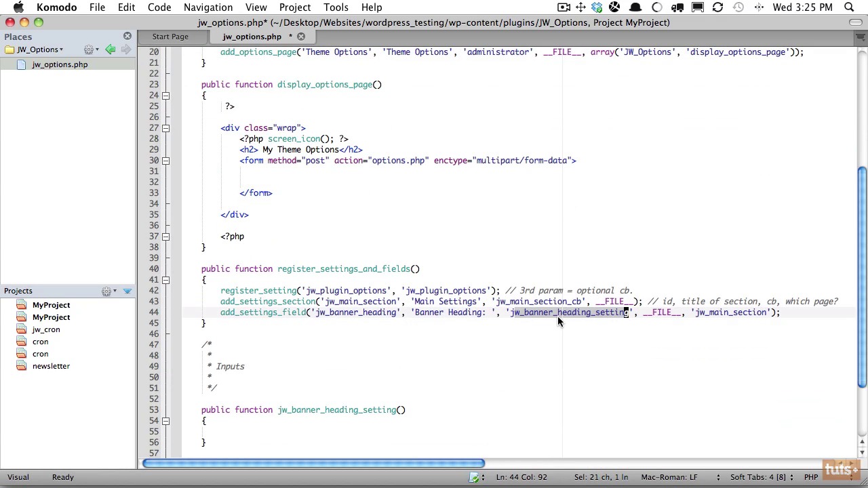868x488 pixels.
Task: Switch to the Start Page tab
Action: (x=170, y=37)
